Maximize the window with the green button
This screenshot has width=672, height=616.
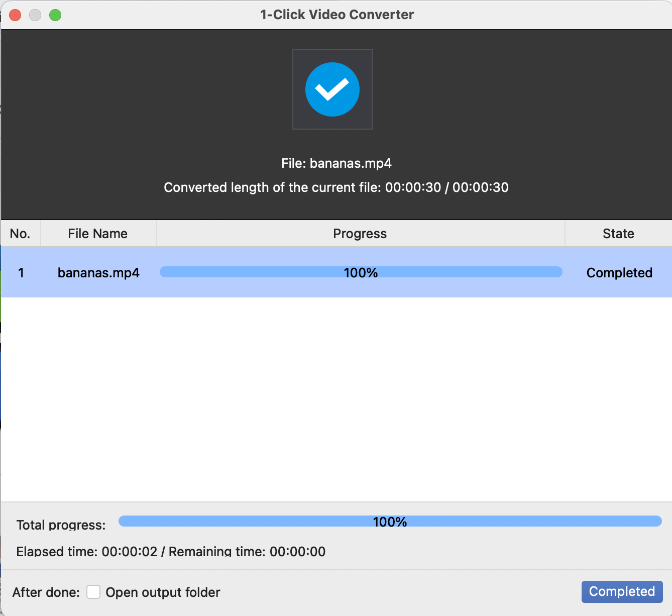click(x=55, y=15)
